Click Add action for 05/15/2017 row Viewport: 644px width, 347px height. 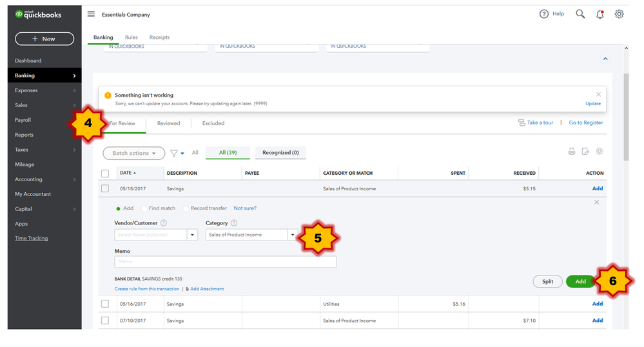[x=598, y=188]
